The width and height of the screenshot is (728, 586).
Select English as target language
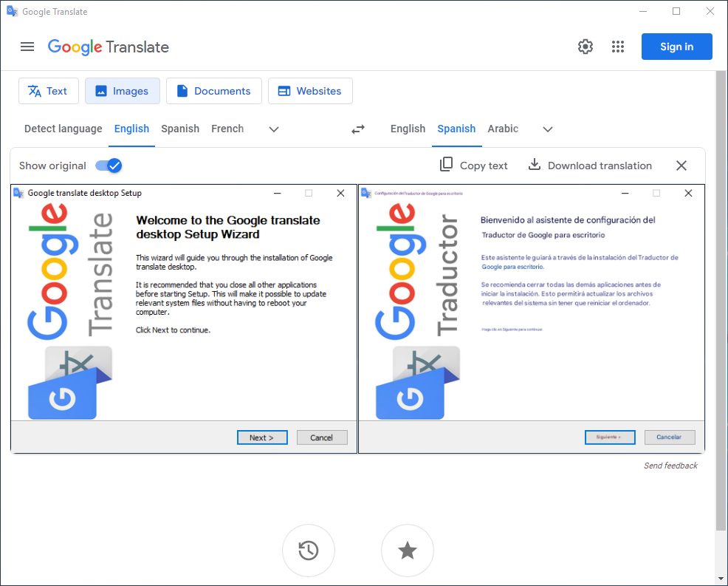pyautogui.click(x=408, y=129)
